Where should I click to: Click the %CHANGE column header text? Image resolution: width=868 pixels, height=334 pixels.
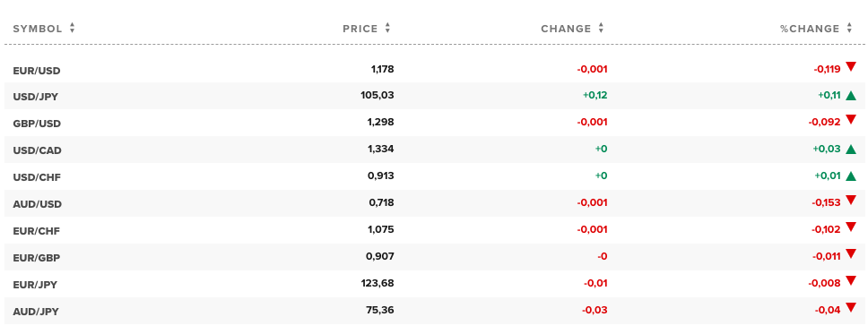pos(810,29)
